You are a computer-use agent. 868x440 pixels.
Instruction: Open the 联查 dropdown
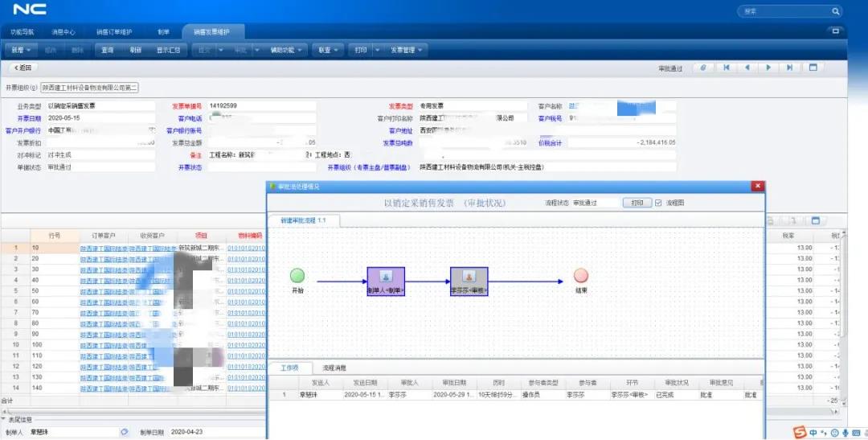(328, 50)
